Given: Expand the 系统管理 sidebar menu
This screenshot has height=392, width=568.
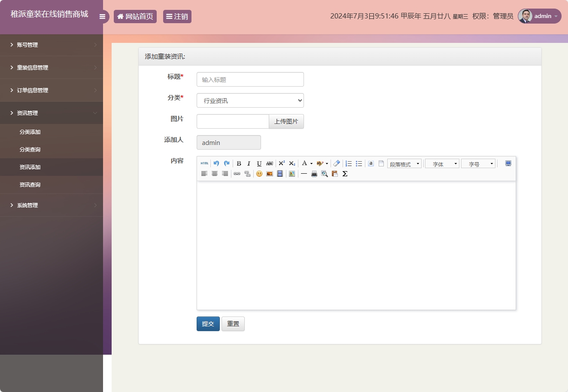Looking at the screenshot, I should [52, 205].
